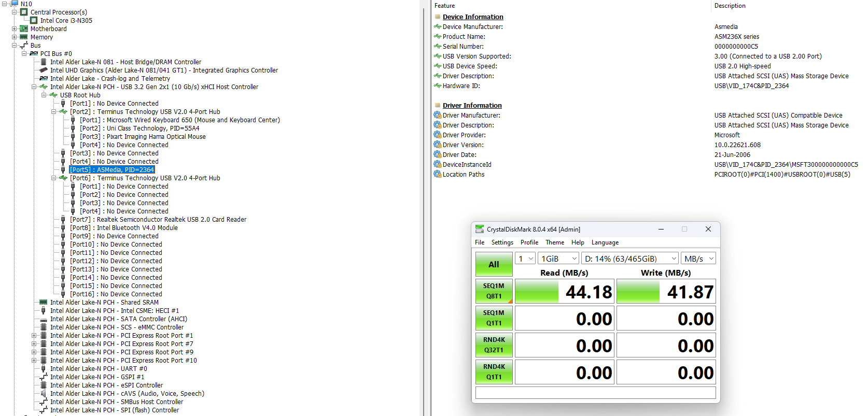Image resolution: width=868 pixels, height=416 pixels.
Task: Click the Description column header
Action: [730, 6]
